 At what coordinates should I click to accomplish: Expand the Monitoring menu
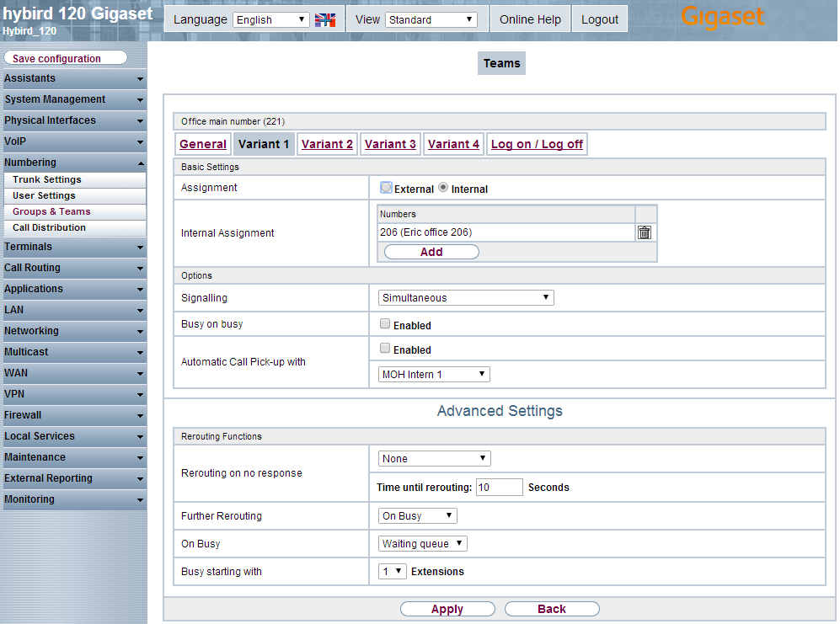[73, 499]
